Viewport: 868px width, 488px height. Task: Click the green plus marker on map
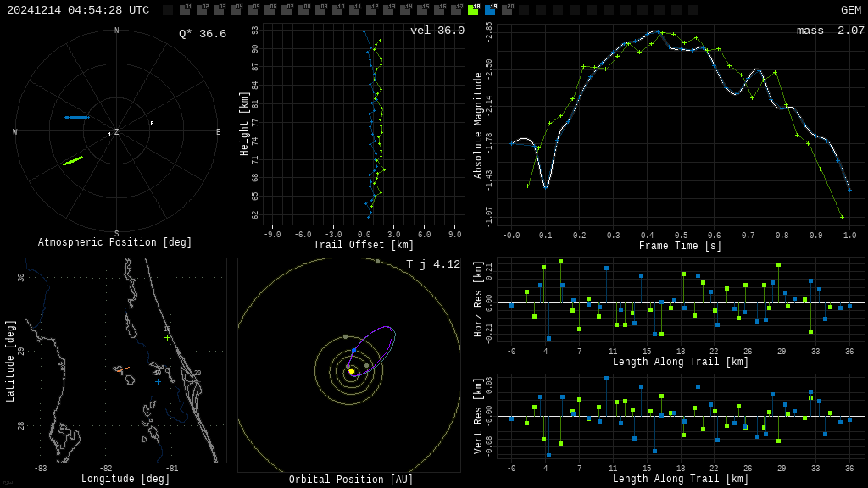pos(167,337)
